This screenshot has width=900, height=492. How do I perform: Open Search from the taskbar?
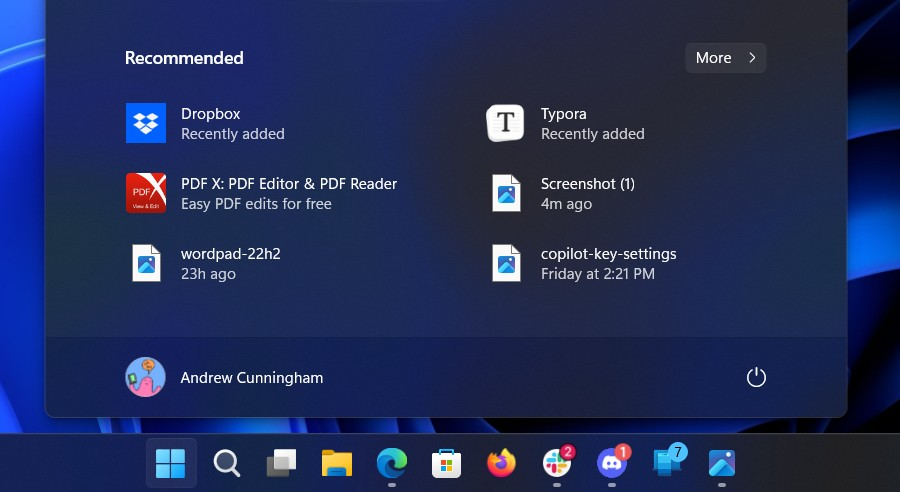click(226, 463)
